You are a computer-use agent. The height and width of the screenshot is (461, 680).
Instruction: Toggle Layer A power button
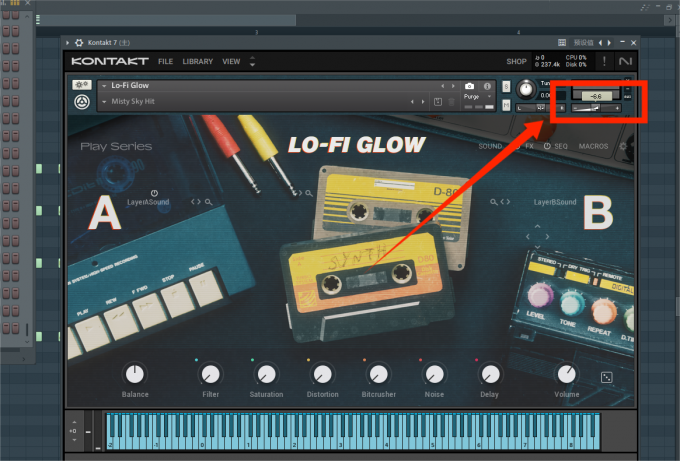(x=154, y=193)
